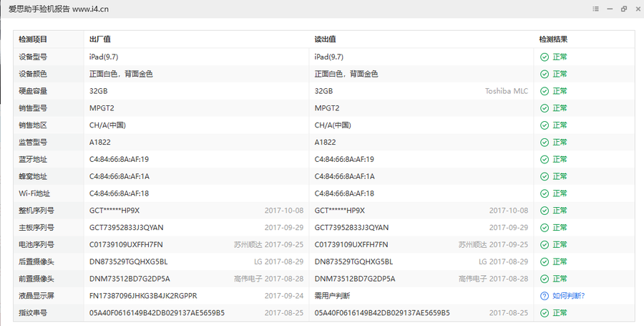
Task: Click the 液晶显示屏 row label
Action: (x=36, y=296)
